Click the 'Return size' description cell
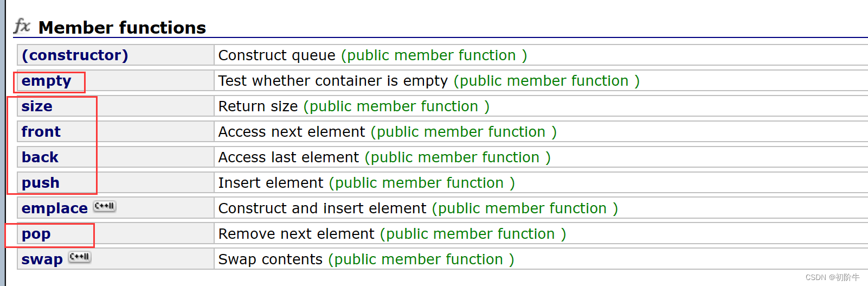The height and width of the screenshot is (286, 868). click(258, 106)
